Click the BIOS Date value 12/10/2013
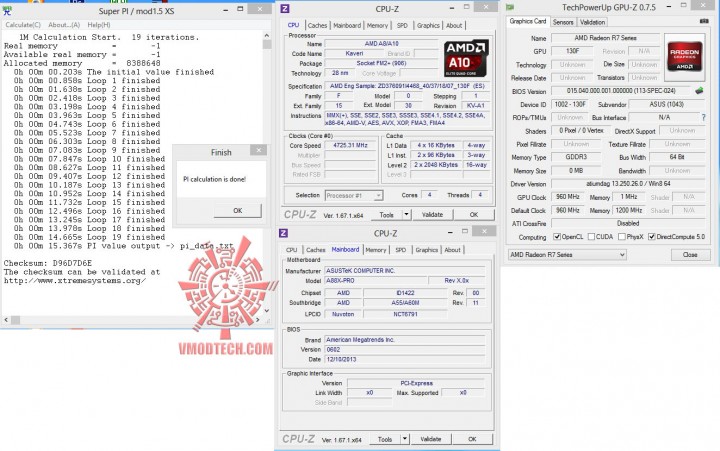The height and width of the screenshot is (451, 720). (x=405, y=359)
